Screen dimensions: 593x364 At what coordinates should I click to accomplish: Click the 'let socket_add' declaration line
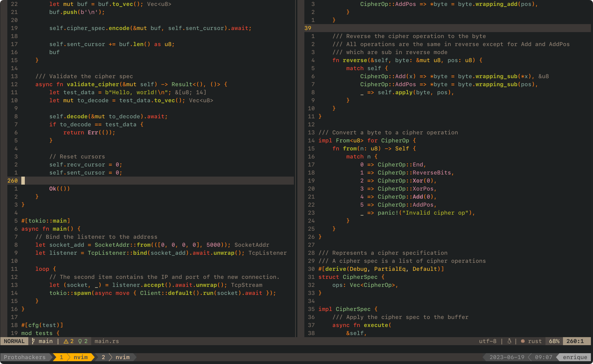pos(133,245)
